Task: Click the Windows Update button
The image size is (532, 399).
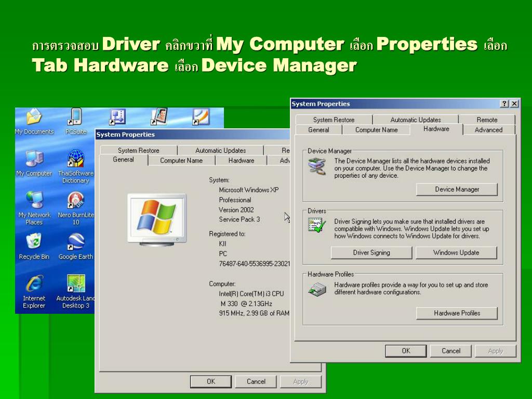Action: pyautogui.click(x=456, y=253)
